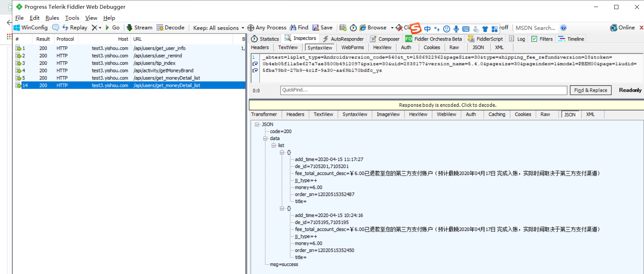
Task: Open the Sogou toolbox grid icon
Action: tap(495, 29)
